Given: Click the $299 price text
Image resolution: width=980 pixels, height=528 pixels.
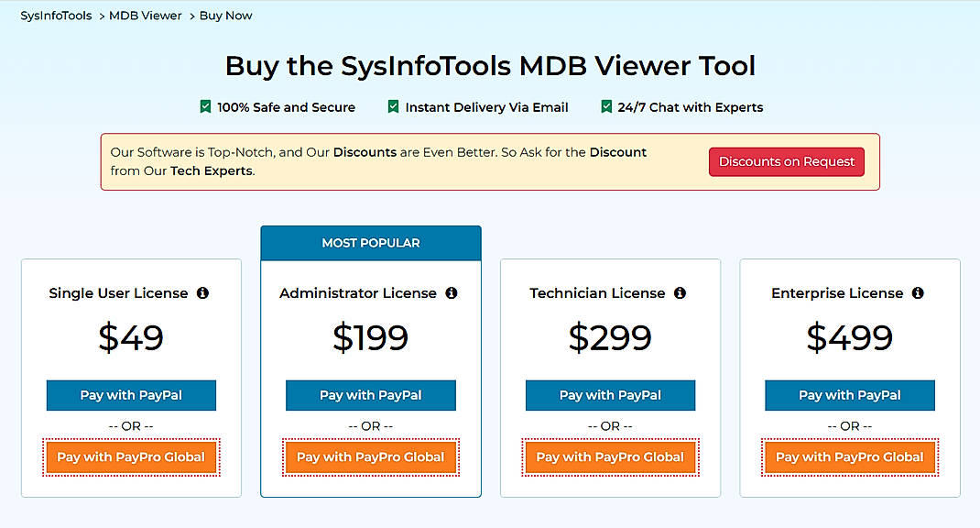Looking at the screenshot, I should 610,338.
